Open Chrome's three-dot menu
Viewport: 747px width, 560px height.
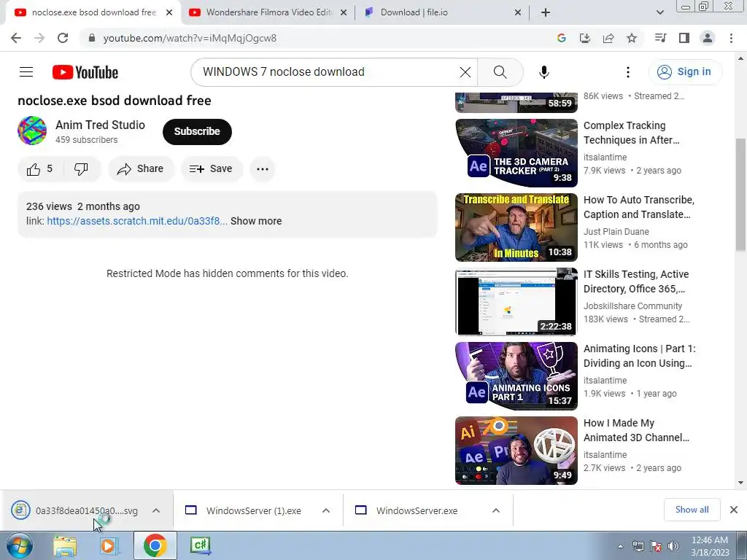click(x=731, y=38)
